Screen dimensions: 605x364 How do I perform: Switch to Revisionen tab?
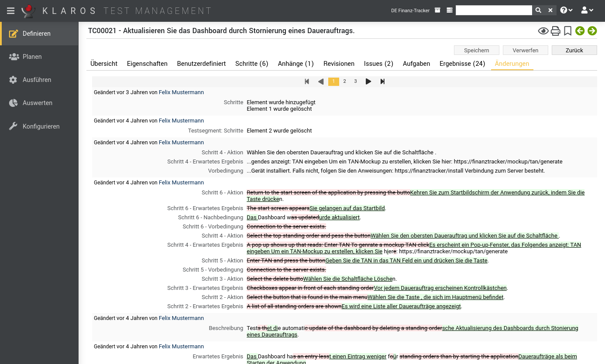[x=339, y=64]
